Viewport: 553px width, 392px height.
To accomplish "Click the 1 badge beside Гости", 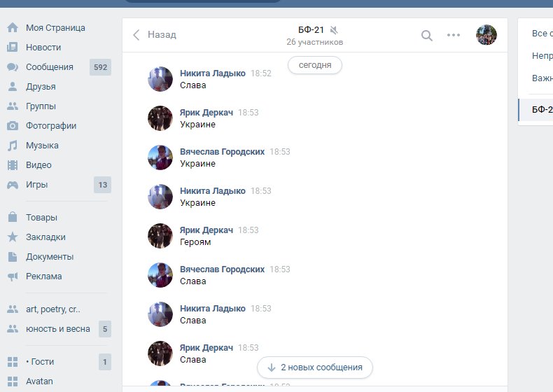I will [x=105, y=362].
